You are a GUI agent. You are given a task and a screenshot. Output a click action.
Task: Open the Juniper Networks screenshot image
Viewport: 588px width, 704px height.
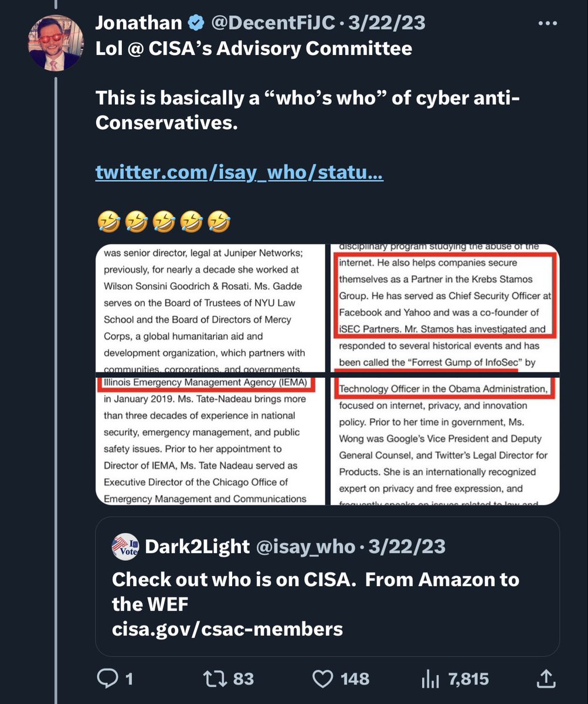coord(210,307)
